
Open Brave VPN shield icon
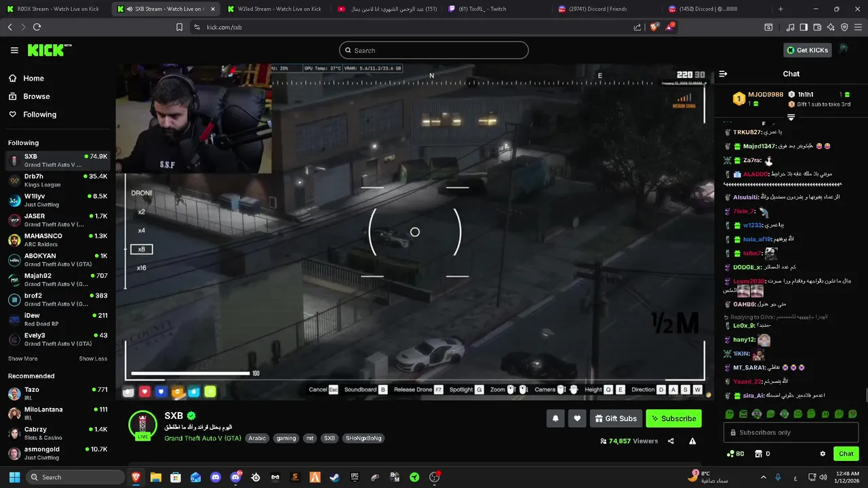844,27
